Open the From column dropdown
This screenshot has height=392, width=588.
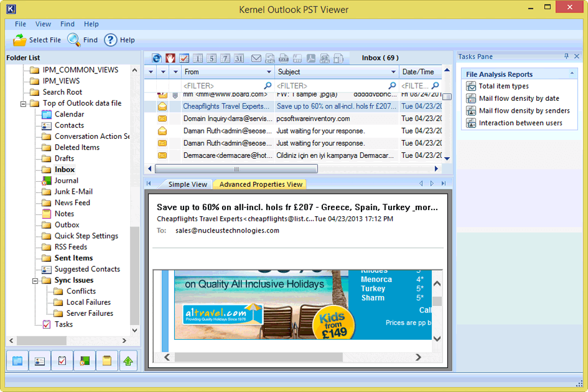[x=269, y=72]
